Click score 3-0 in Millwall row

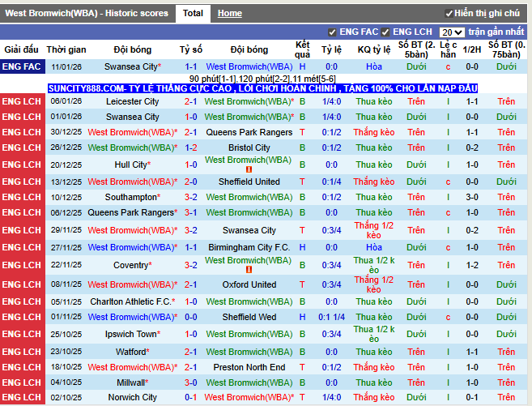click(190, 382)
